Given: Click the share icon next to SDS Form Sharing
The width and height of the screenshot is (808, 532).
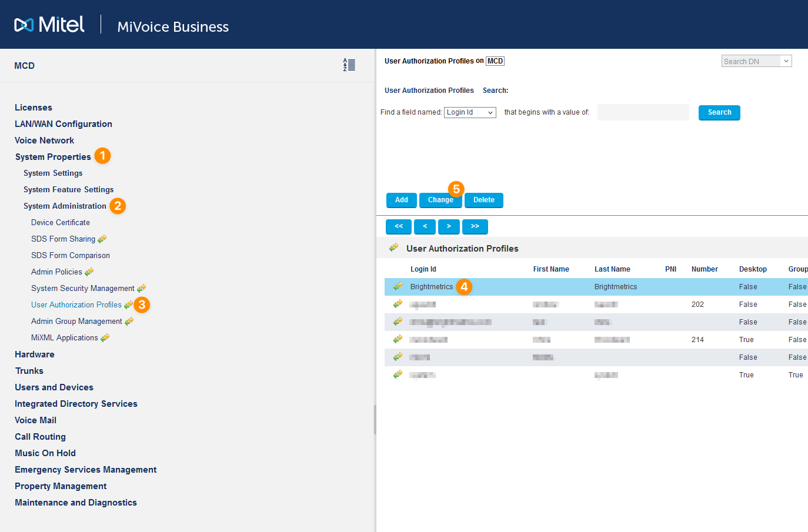Looking at the screenshot, I should (x=102, y=239).
